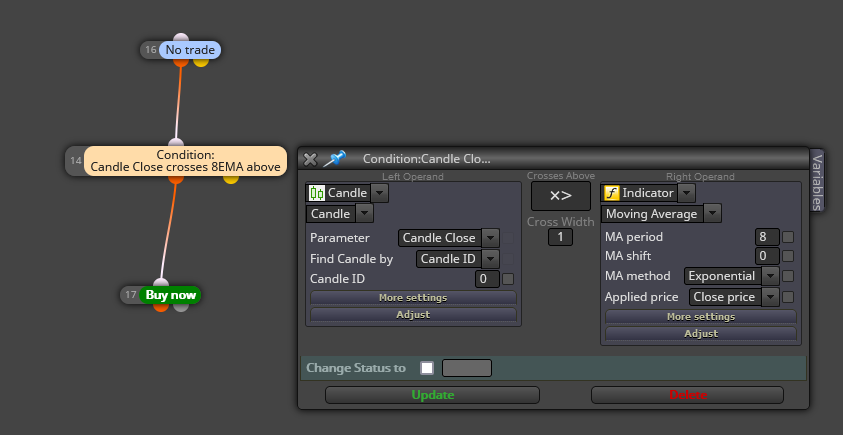This screenshot has width=843, height=435.
Task: Click the red Delete button
Action: click(x=687, y=395)
